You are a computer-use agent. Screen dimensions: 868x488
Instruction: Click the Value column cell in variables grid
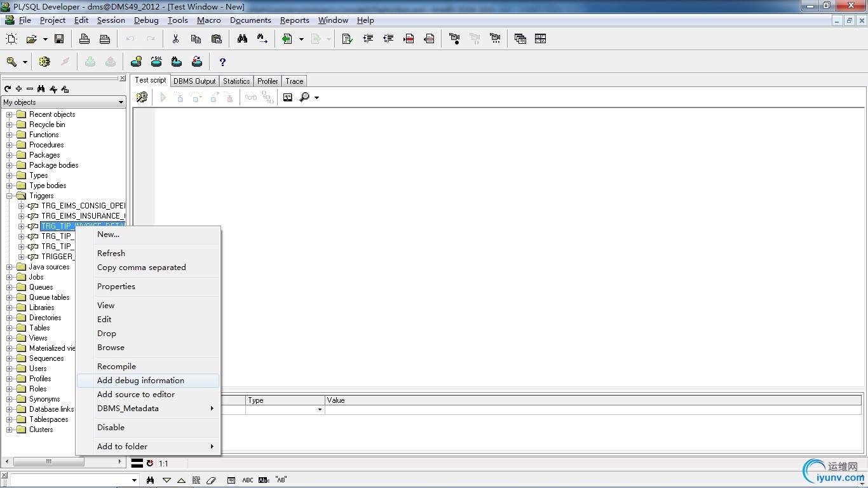tap(593, 409)
